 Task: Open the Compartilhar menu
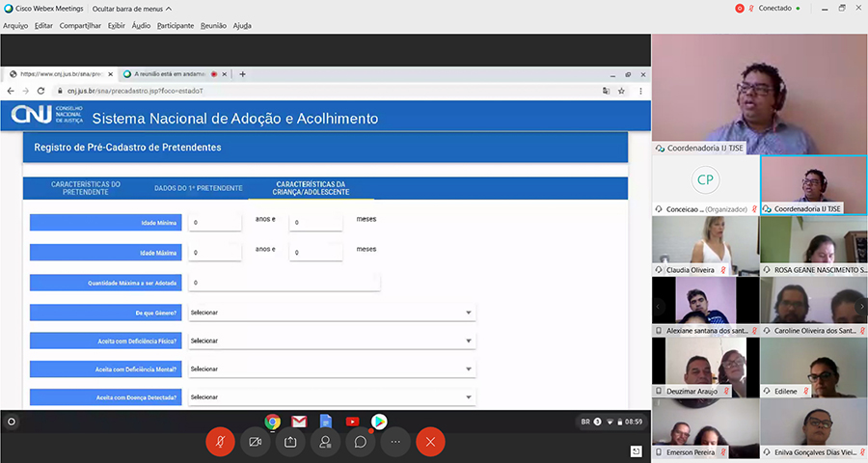[x=79, y=25]
